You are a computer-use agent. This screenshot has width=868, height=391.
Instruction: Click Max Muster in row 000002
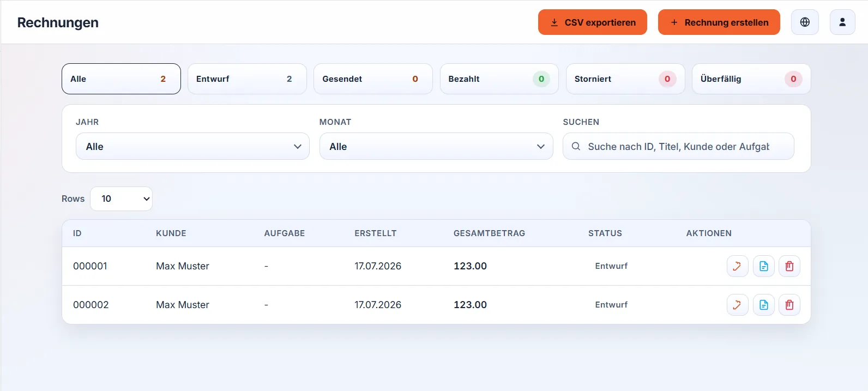coord(183,305)
